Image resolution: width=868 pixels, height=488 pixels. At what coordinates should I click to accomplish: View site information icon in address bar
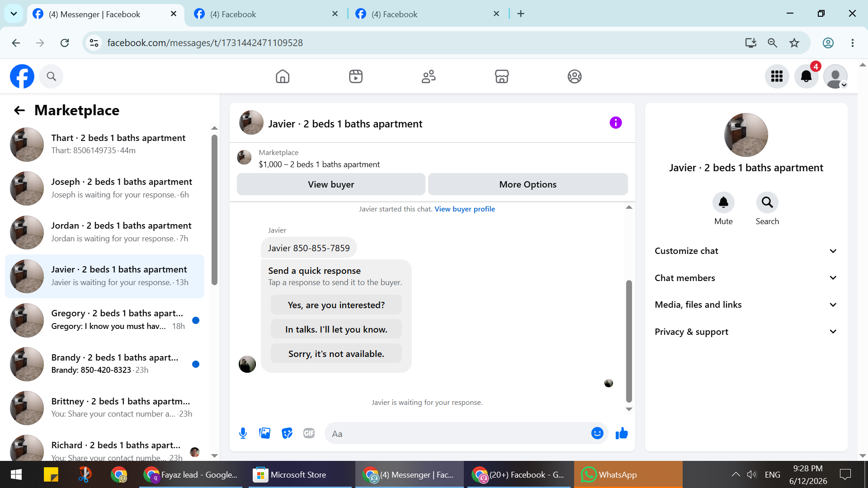tap(94, 43)
